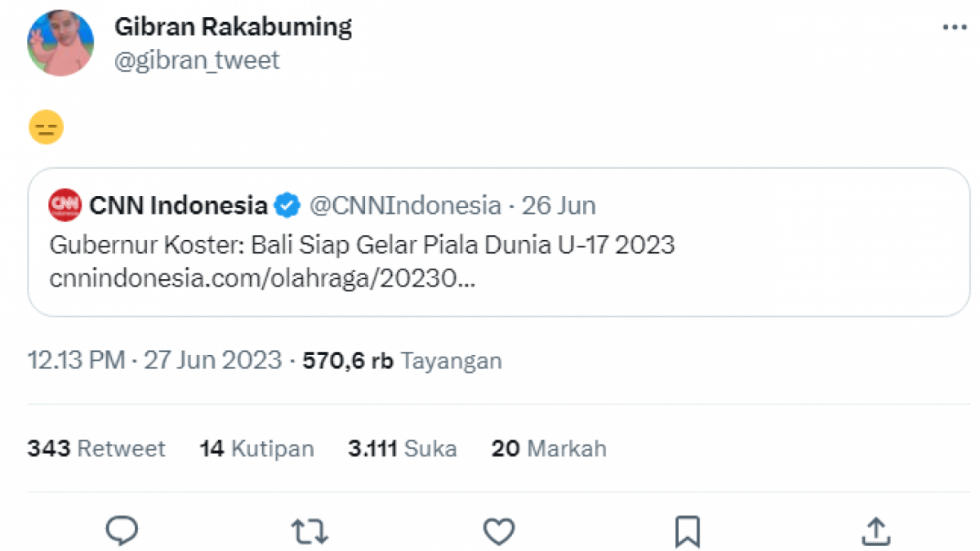The width and height of the screenshot is (980, 551).
Task: Click the CNN Indonesia logo in the quoted tweet
Action: pos(65,205)
